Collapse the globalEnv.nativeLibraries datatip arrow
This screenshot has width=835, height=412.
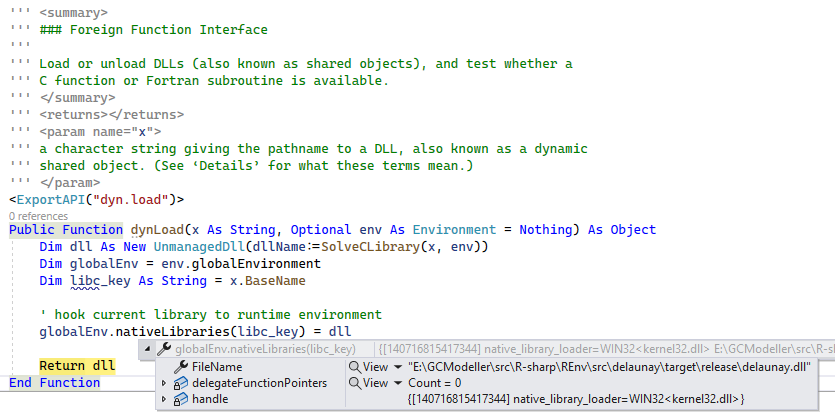(148, 349)
